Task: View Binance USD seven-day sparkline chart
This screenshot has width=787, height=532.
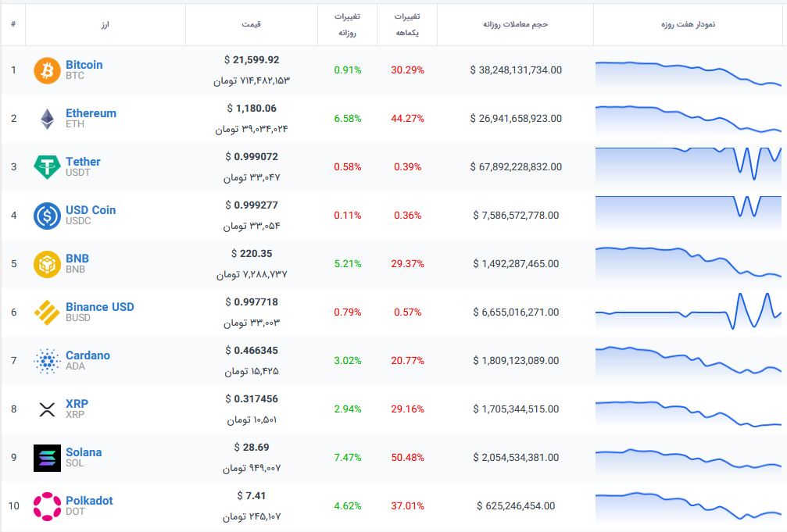Action: pyautogui.click(x=688, y=312)
